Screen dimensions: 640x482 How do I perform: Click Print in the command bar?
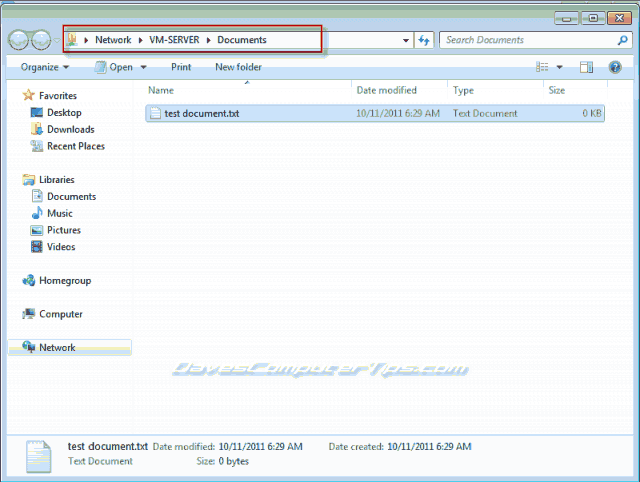[181, 67]
